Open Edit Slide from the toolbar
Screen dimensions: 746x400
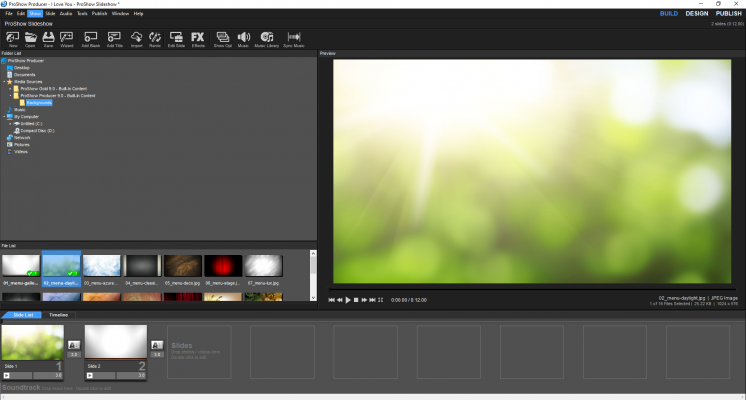coord(176,39)
